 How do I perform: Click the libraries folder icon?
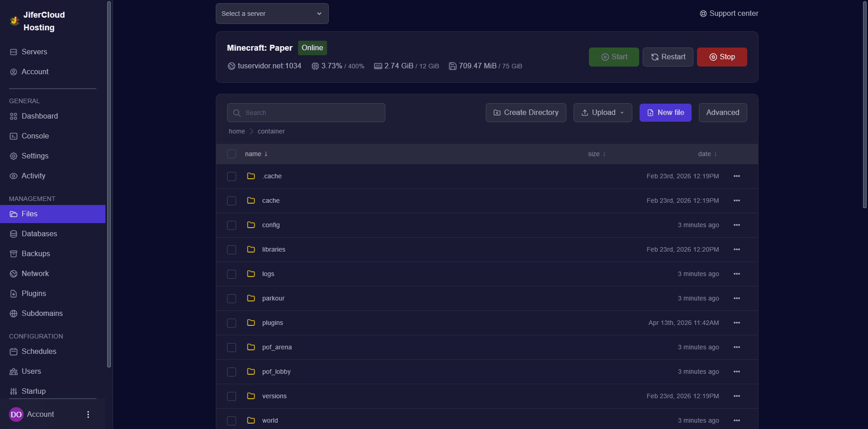(251, 249)
